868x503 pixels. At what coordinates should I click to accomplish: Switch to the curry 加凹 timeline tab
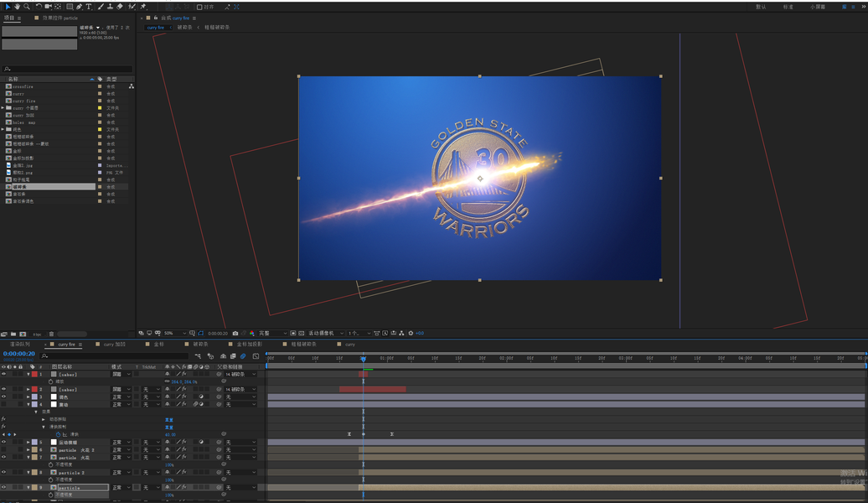pos(115,345)
